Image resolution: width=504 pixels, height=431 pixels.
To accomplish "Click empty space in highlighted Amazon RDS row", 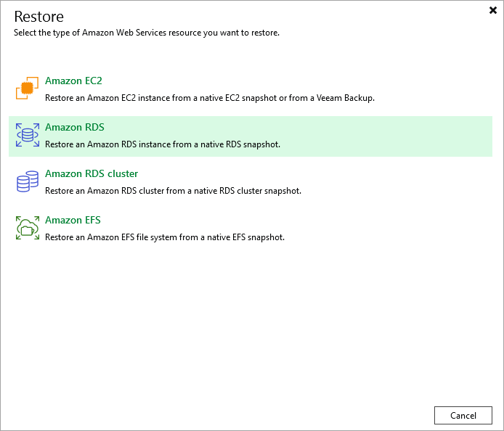I will click(392, 136).
